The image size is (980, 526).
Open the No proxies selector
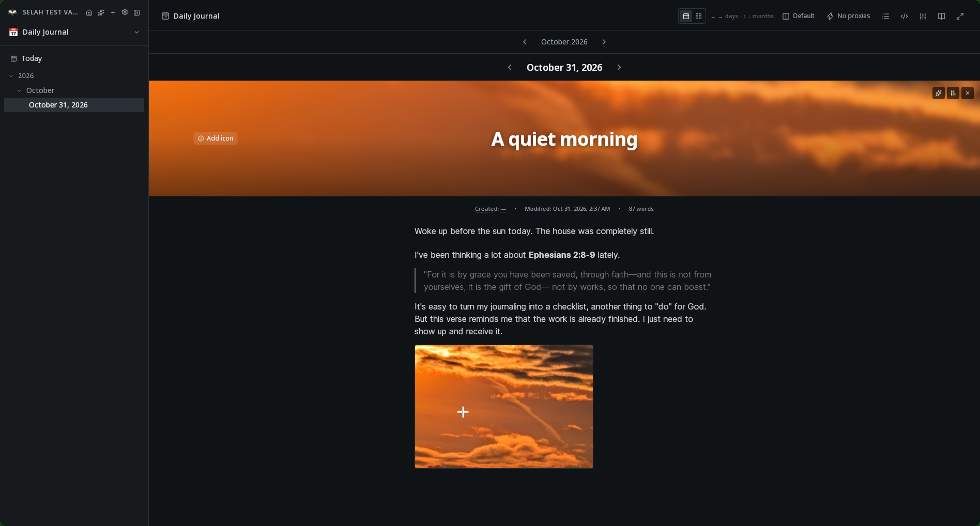pos(848,16)
